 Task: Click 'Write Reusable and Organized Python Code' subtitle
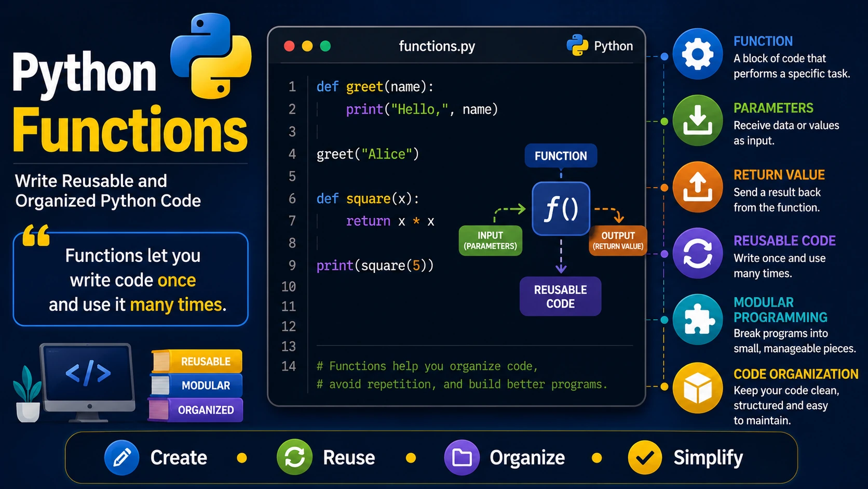[x=108, y=191]
